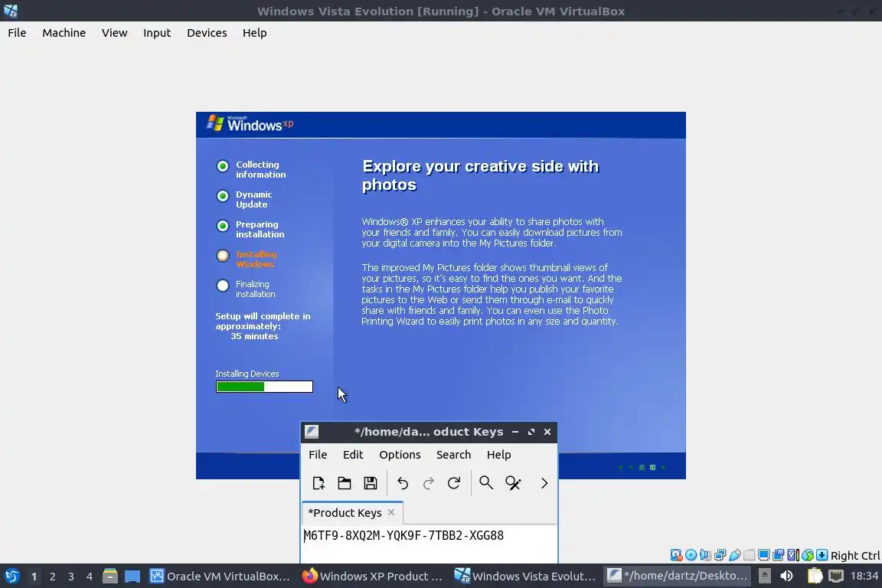Open the volume control speaker icon
882x588 pixels.
(786, 577)
